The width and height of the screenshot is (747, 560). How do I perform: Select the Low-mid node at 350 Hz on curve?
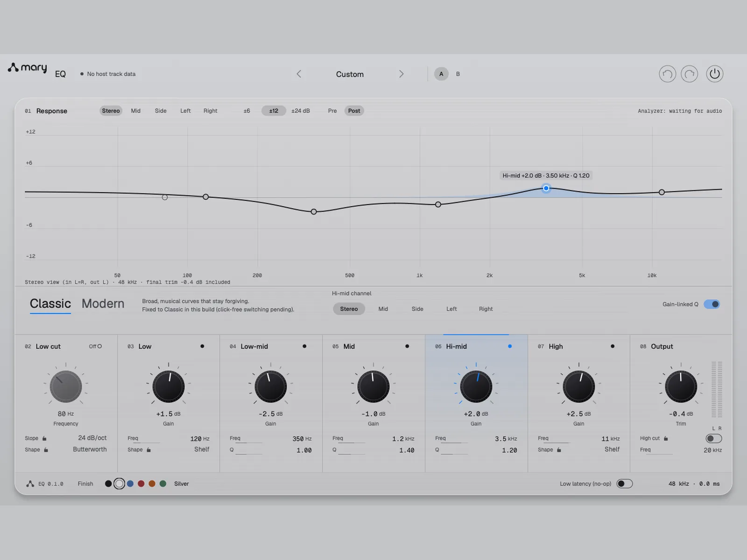click(314, 212)
